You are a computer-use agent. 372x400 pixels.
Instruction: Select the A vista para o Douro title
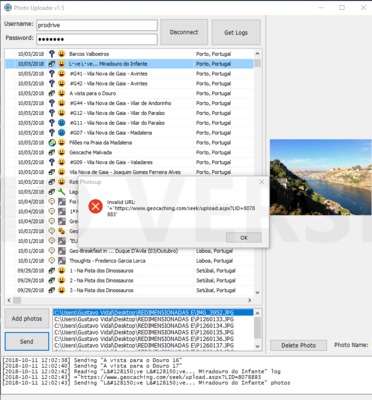coord(93,93)
